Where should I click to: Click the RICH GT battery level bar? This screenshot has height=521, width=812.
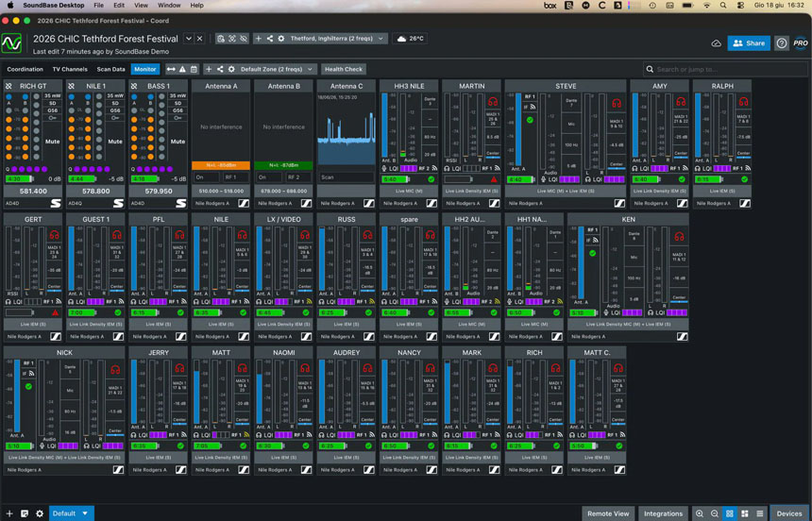click(19, 179)
